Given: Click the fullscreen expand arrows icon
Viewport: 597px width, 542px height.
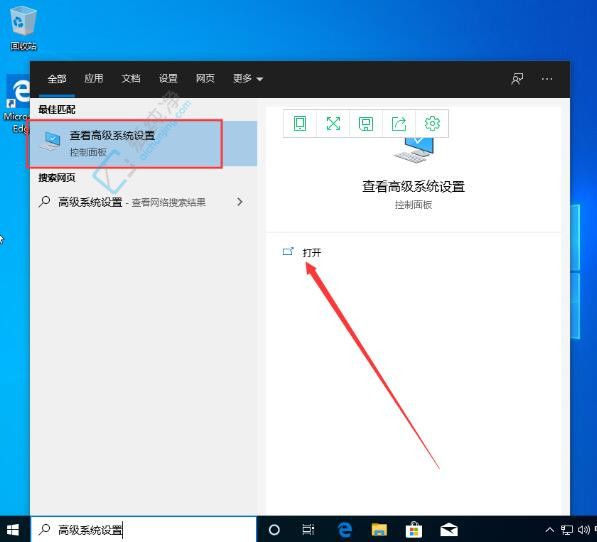Looking at the screenshot, I should 333,123.
